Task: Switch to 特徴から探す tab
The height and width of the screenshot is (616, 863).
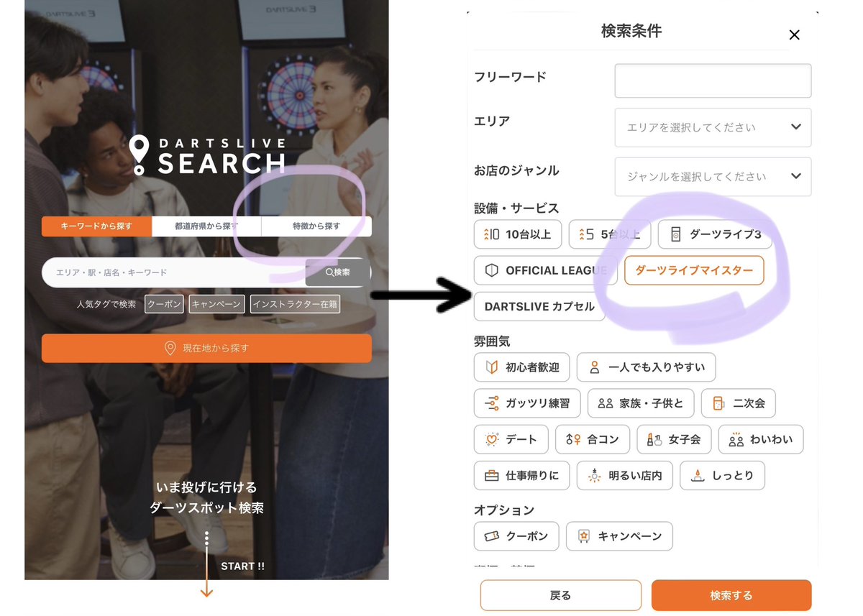Action: [x=316, y=226]
